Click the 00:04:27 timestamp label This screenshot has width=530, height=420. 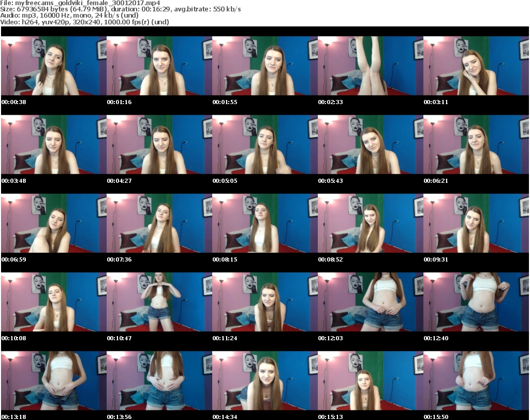120,181
